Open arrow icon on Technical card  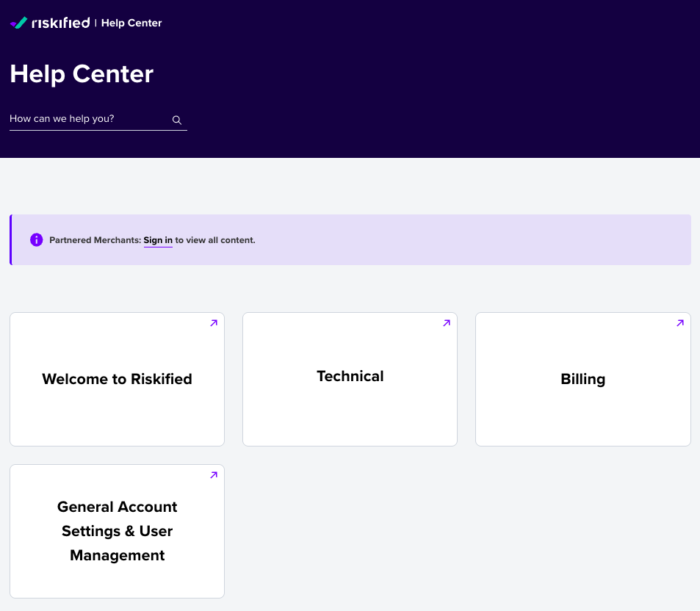click(447, 323)
